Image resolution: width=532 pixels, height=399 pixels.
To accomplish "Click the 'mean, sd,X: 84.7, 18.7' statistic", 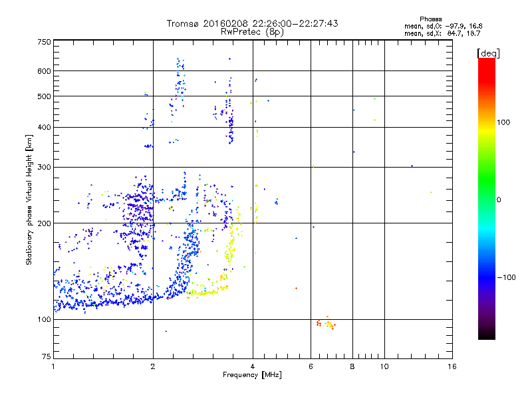I will [x=442, y=33].
